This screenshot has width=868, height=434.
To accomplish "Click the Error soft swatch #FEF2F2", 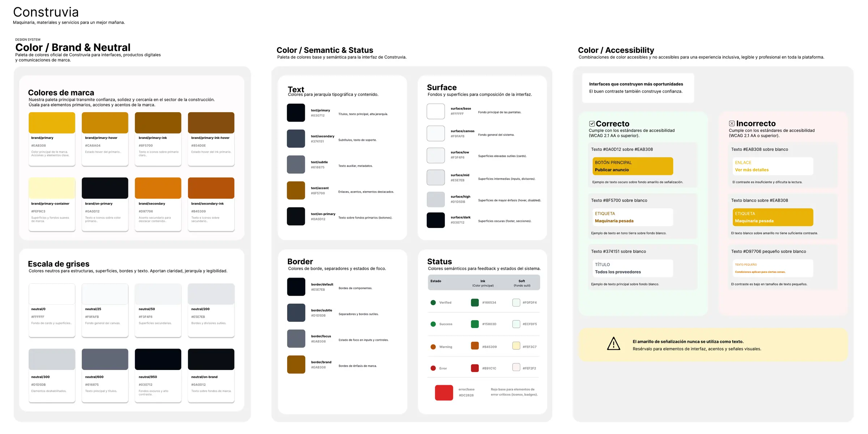I will pos(516,367).
